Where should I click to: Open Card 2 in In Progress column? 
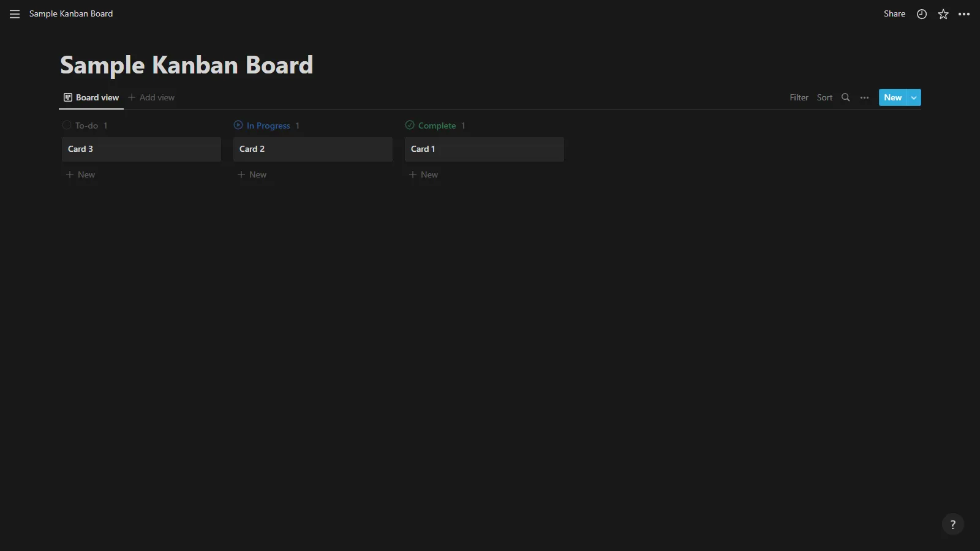click(x=313, y=149)
